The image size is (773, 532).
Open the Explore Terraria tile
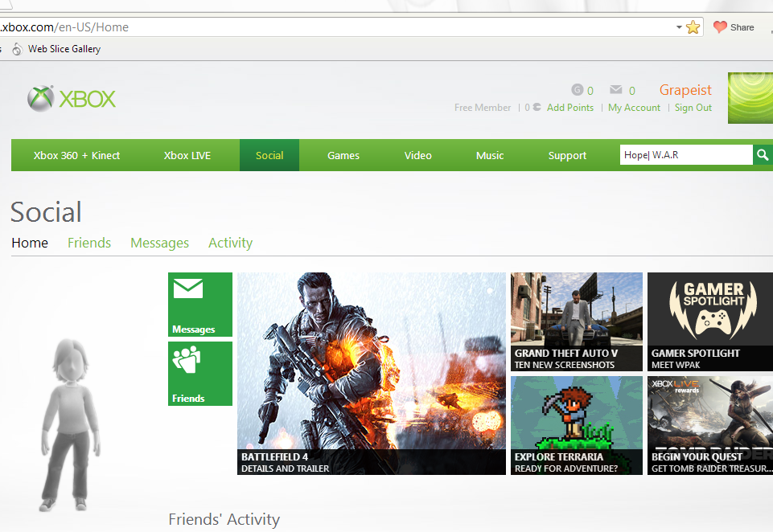(576, 425)
